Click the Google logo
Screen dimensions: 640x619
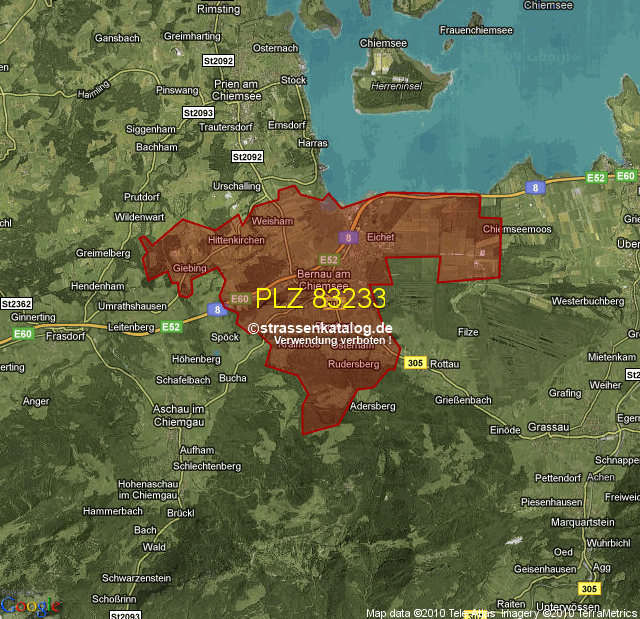click(x=30, y=605)
